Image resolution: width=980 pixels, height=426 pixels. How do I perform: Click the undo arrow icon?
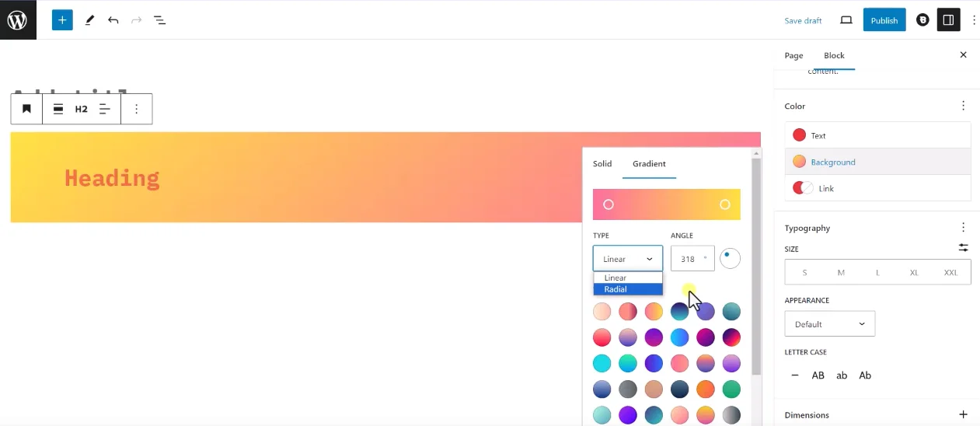pos(113,20)
